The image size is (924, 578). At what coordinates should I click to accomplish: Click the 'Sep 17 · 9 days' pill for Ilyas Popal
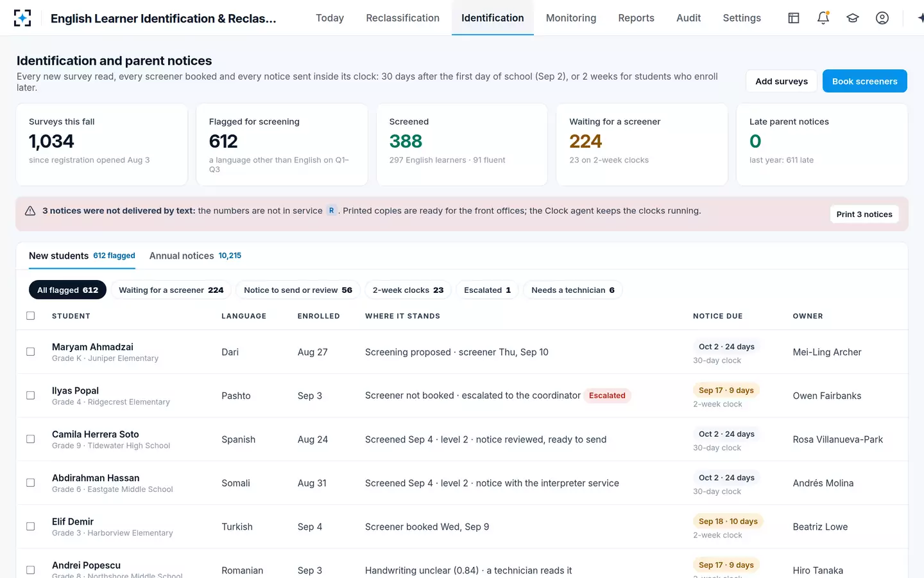click(x=726, y=390)
